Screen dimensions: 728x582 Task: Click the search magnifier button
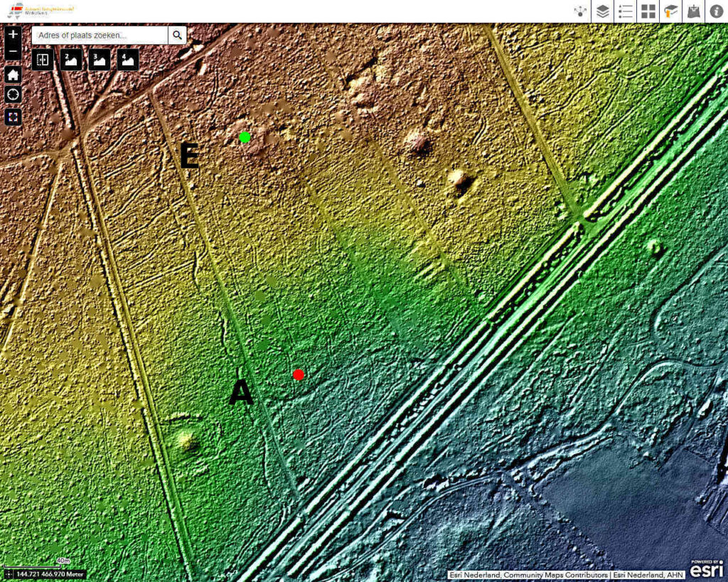[x=177, y=35]
